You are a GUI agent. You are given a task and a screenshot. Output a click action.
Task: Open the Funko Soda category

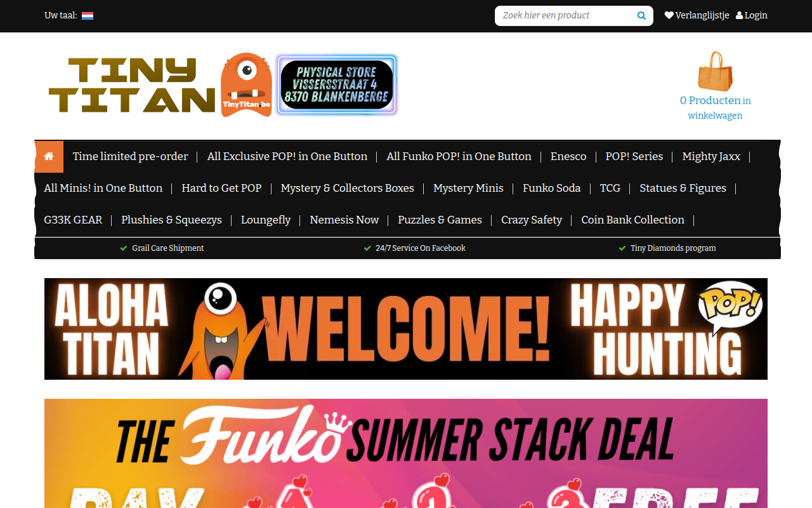click(x=552, y=188)
